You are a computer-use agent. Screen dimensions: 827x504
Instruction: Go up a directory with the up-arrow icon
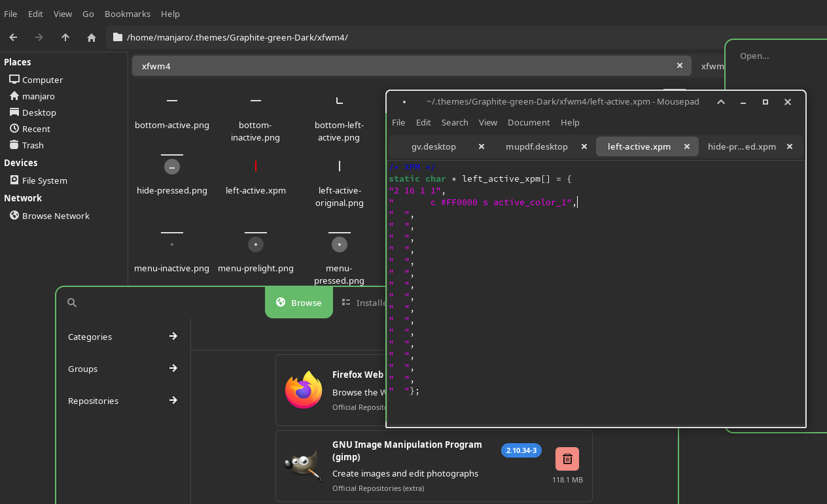coord(65,37)
